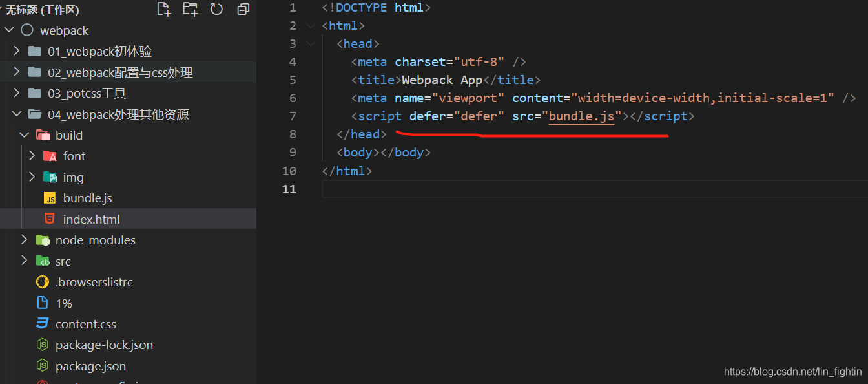
Task: Click line number 7 in the gutter
Action: click(293, 116)
